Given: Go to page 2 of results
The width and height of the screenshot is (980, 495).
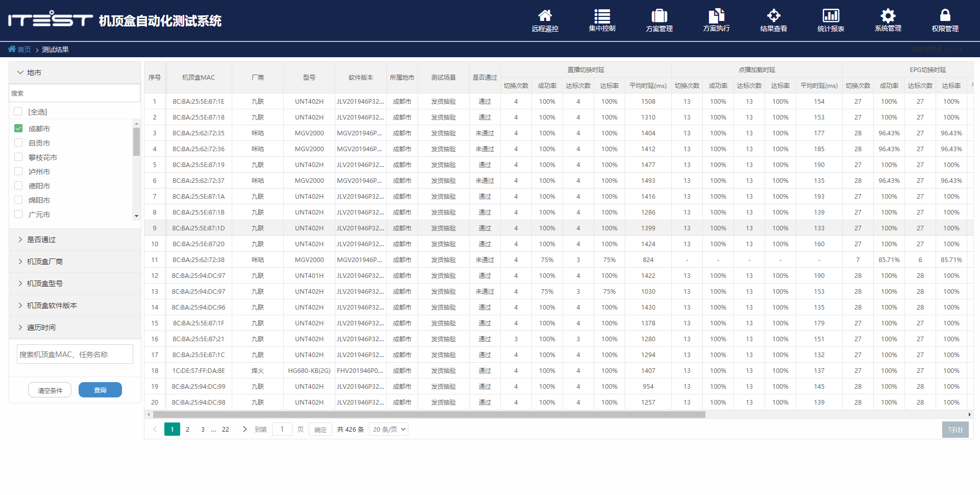Looking at the screenshot, I should pos(187,429).
